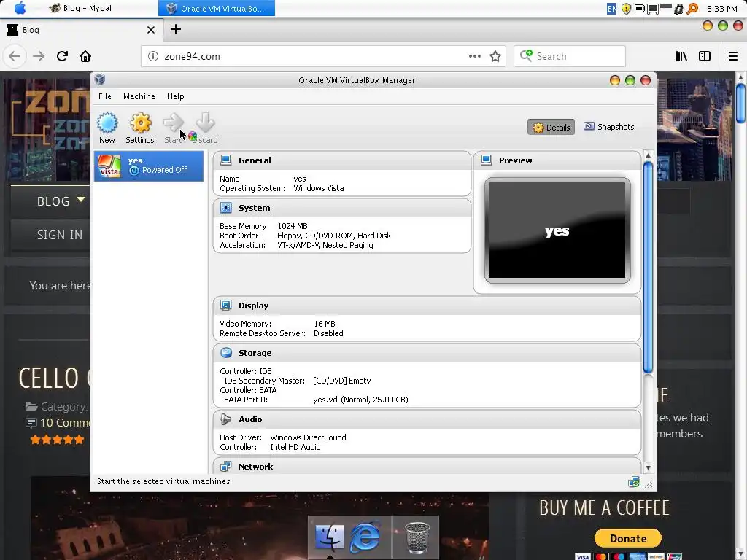The width and height of the screenshot is (747, 560).
Task: Toggle the browser sidebar icon
Action: point(705,56)
